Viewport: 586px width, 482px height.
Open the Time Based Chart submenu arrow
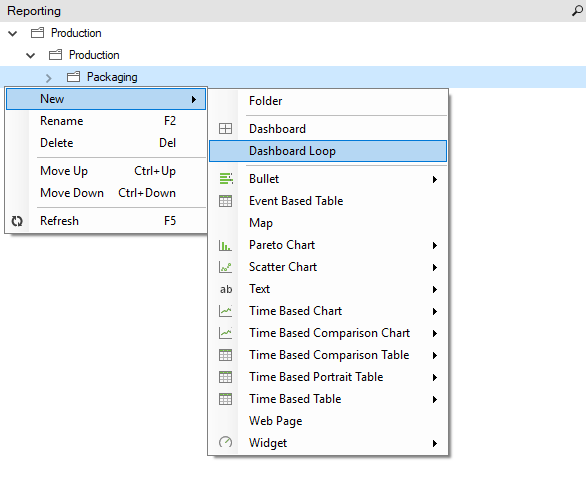coord(435,311)
